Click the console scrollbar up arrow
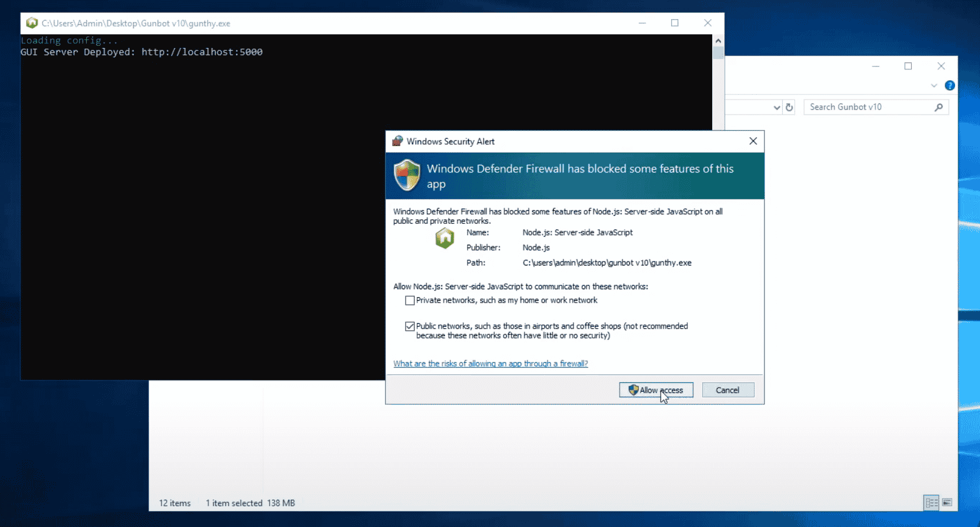The width and height of the screenshot is (980, 527). pos(718,40)
